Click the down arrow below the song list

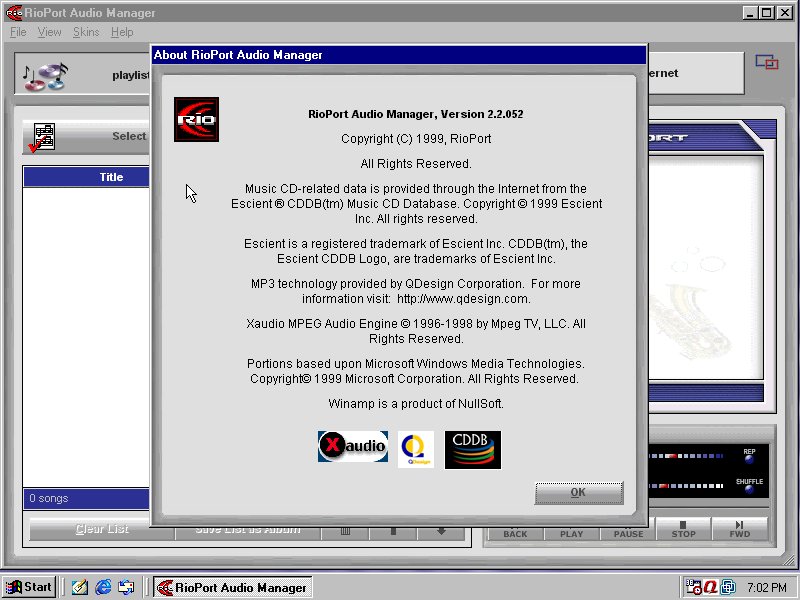441,531
